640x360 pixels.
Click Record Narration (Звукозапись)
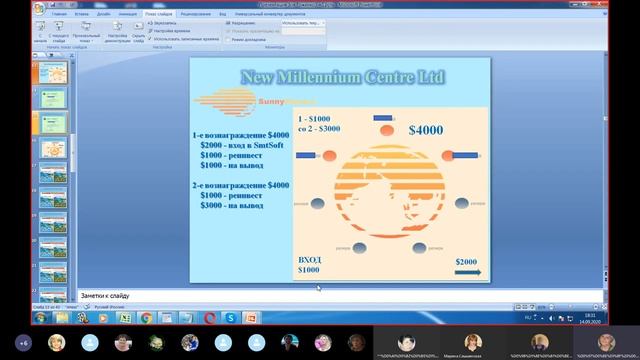pos(162,23)
